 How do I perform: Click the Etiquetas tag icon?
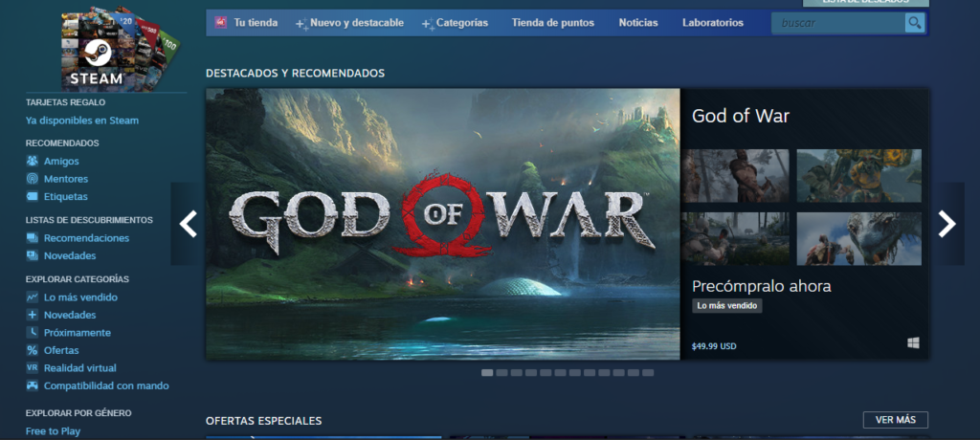[33, 197]
